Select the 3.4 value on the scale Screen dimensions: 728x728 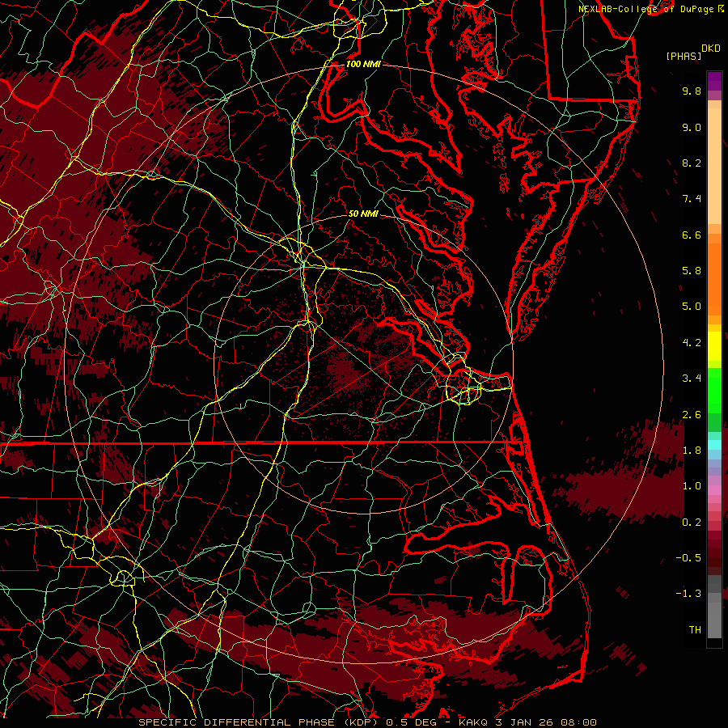pyautogui.click(x=692, y=379)
